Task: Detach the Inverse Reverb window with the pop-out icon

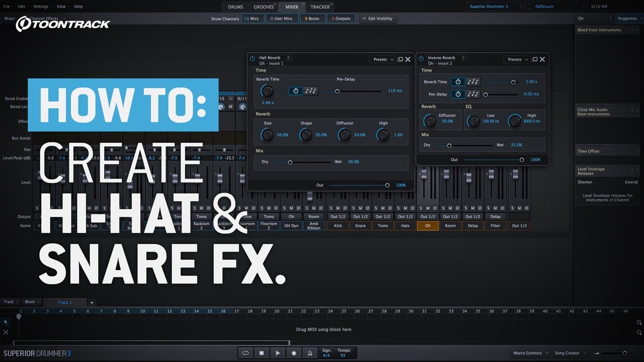Action: (x=535, y=59)
